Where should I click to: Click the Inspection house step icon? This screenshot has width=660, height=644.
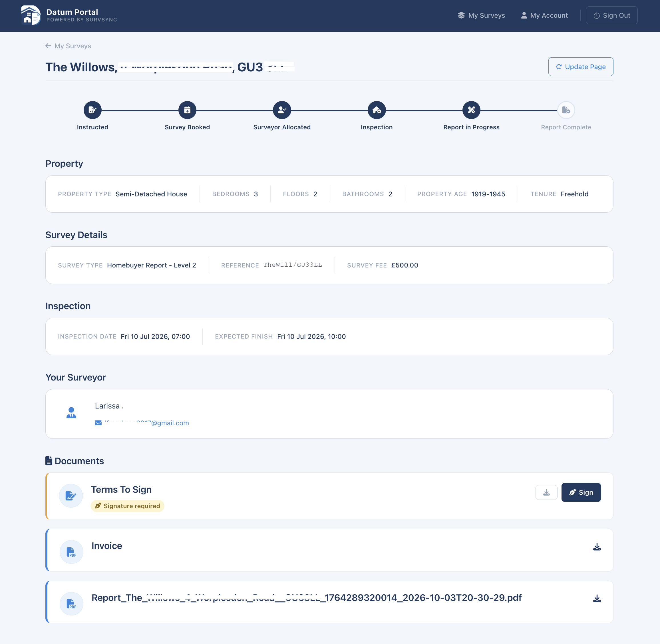377,110
